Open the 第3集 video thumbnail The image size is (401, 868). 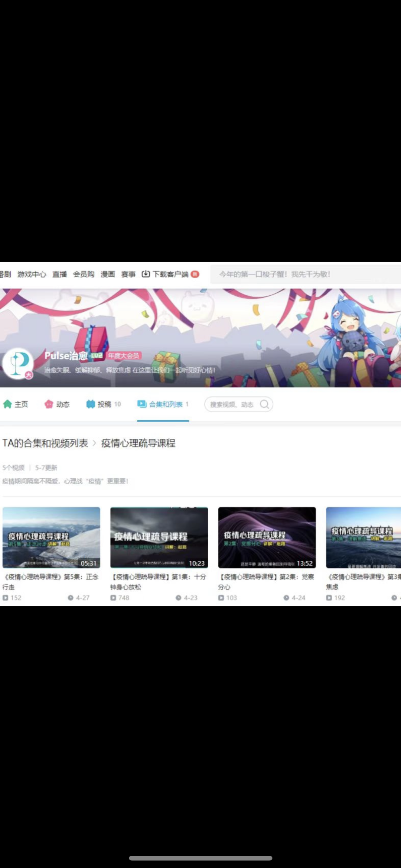click(x=363, y=537)
